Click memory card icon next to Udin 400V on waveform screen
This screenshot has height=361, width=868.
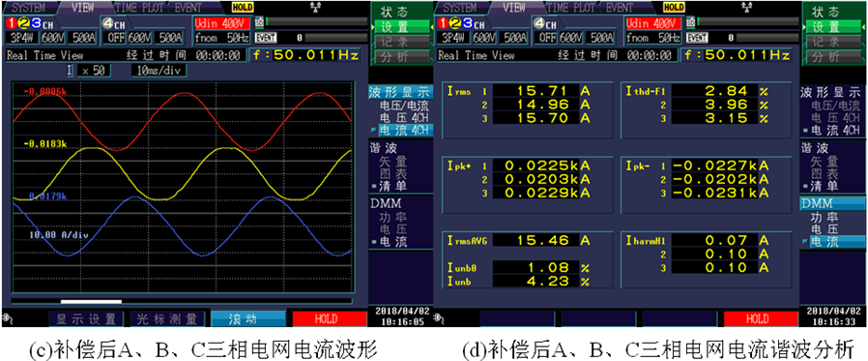(258, 21)
